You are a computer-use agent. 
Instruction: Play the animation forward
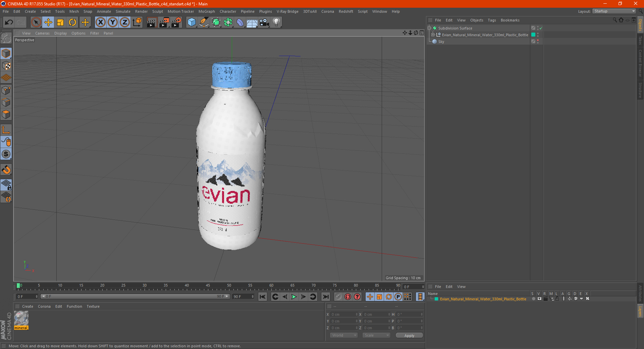coord(294,297)
